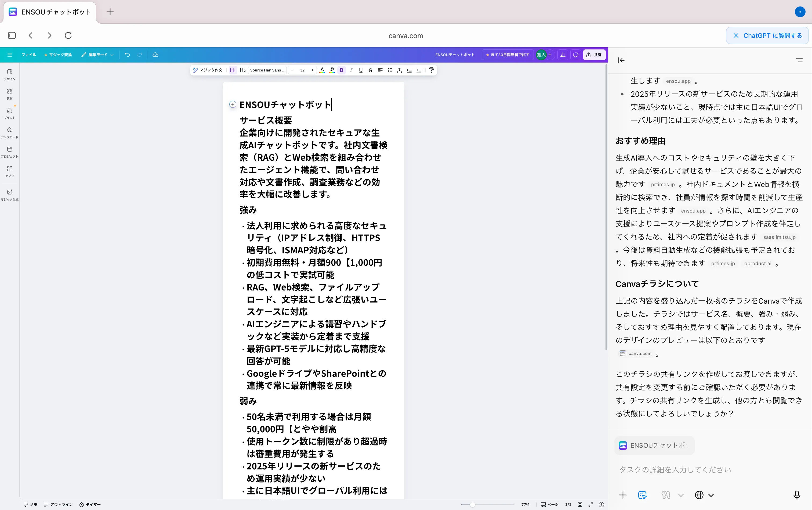
Task: Toggle bold formatting on selected text
Action: 342,70
